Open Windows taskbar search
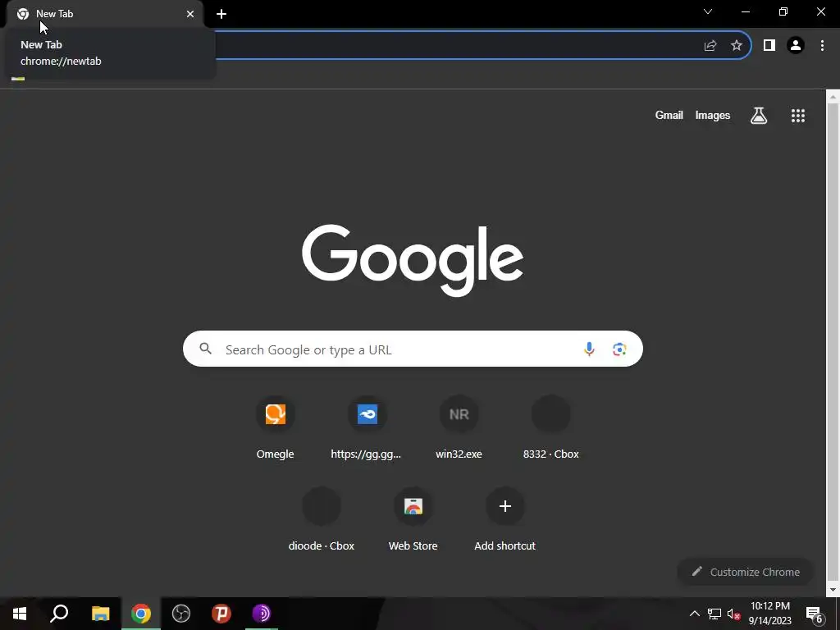 pos(59,614)
